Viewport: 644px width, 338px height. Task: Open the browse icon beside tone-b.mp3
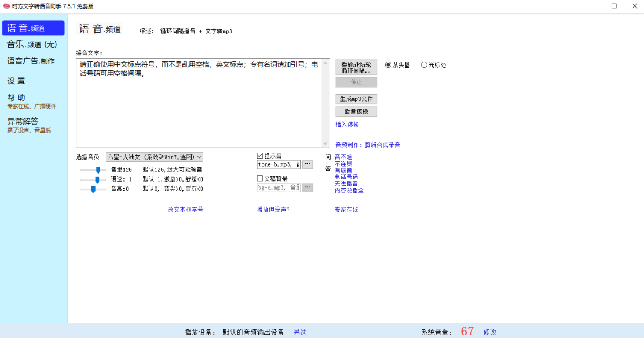click(x=307, y=164)
